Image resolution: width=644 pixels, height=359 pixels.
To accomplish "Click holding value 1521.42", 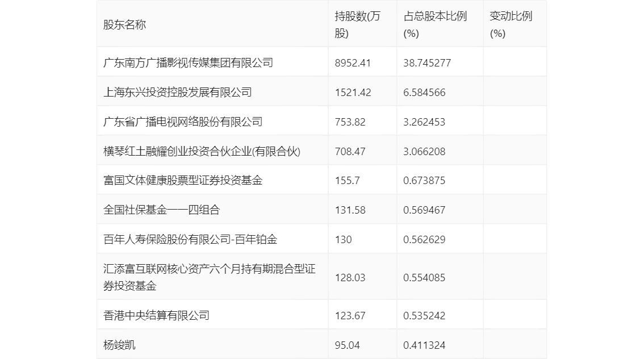I will point(353,93).
